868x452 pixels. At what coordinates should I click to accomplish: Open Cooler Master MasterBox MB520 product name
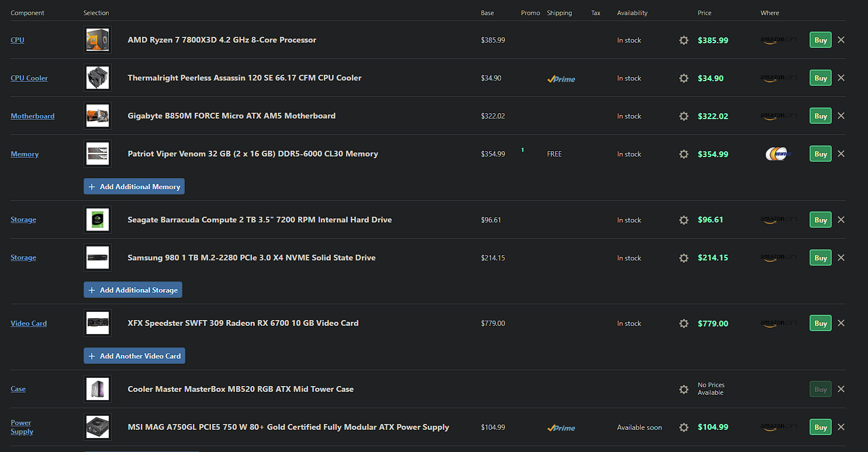point(240,390)
